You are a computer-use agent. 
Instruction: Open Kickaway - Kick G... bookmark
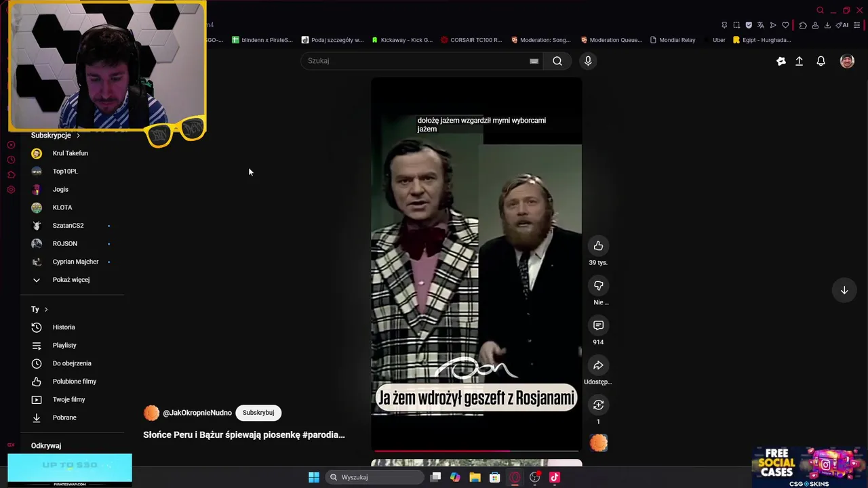click(x=401, y=40)
